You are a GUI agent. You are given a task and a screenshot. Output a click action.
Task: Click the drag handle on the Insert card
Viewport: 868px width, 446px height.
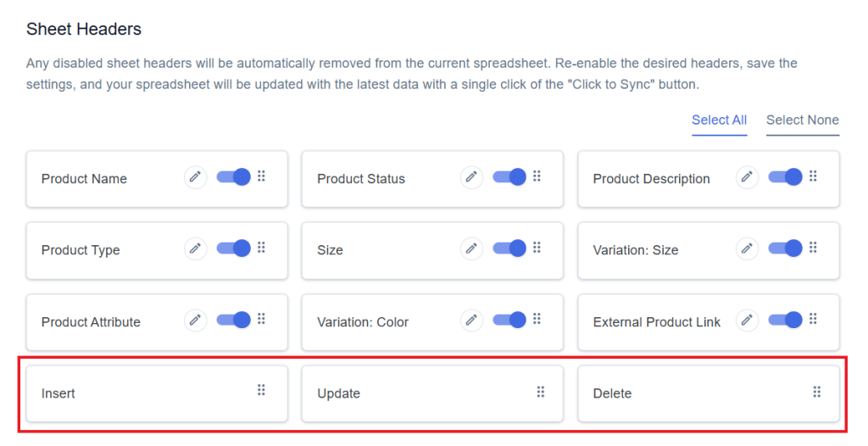[x=261, y=391]
